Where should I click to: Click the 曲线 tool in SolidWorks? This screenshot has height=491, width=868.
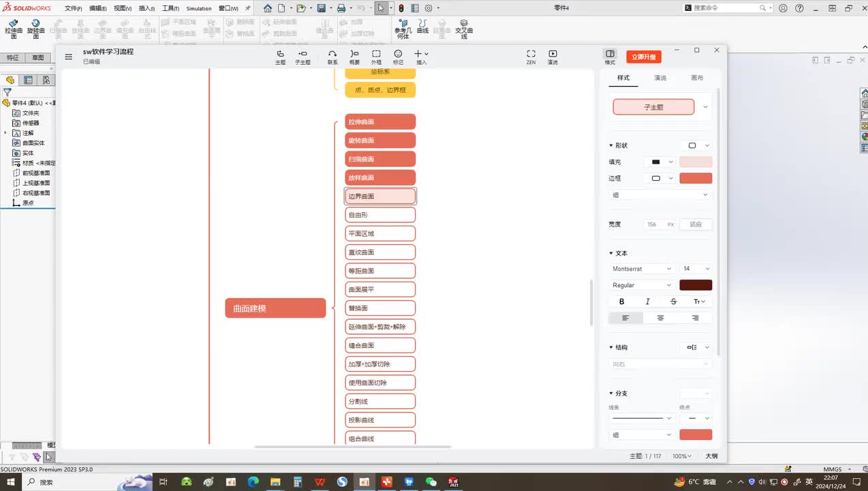(x=422, y=27)
